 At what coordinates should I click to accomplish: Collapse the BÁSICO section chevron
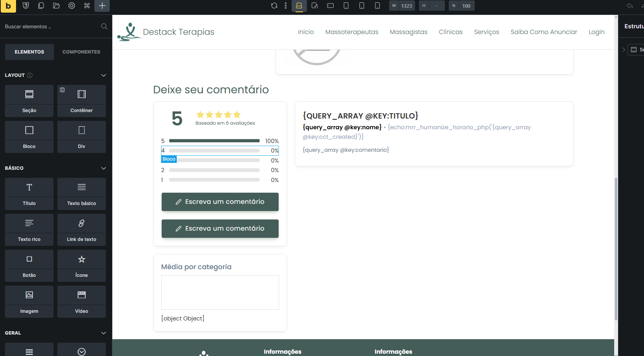(103, 168)
